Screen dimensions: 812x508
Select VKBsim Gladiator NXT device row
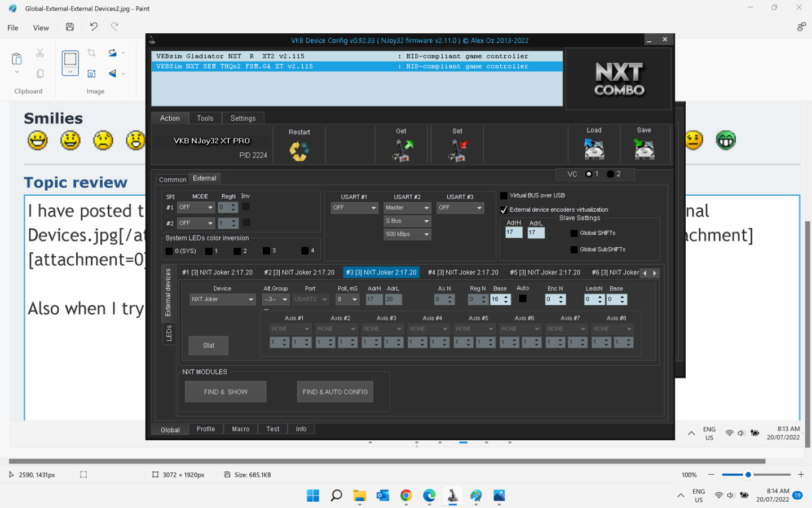coord(357,56)
